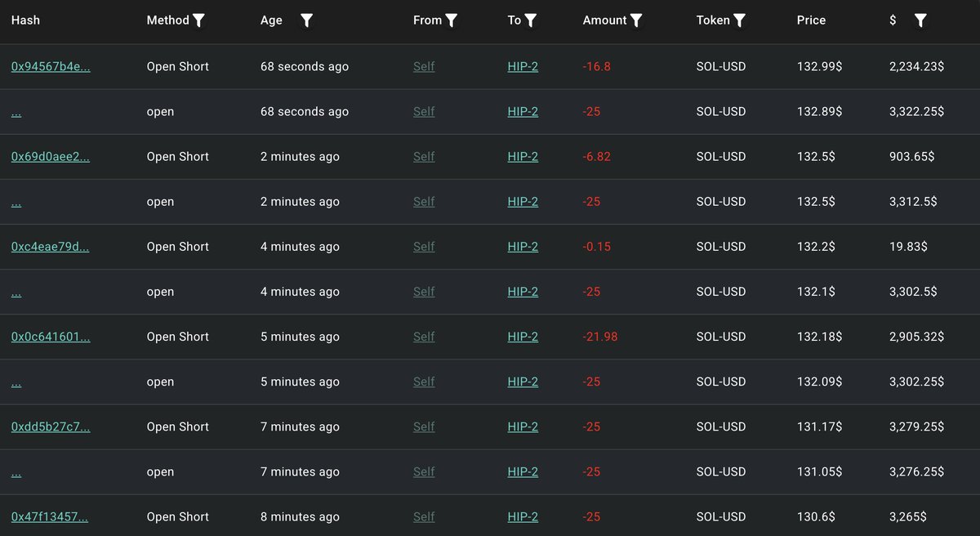Click the Method column filter icon
980x536 pixels.
(x=198, y=20)
